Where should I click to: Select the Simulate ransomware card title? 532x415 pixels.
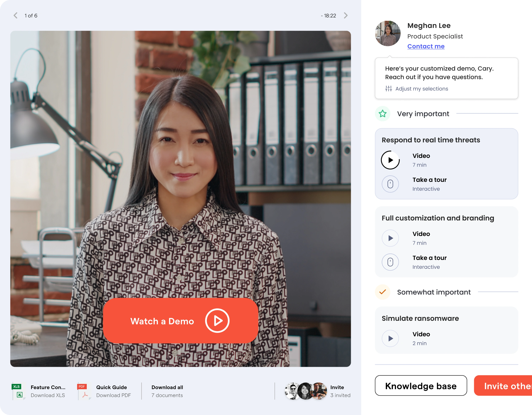coord(420,318)
